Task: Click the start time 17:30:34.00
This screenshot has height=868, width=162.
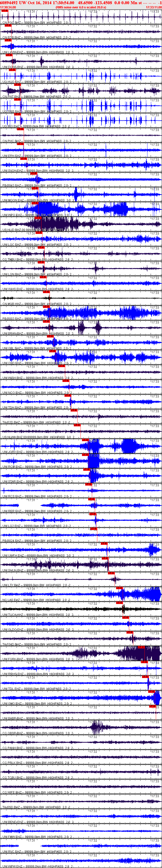Action: [x=8, y=7]
